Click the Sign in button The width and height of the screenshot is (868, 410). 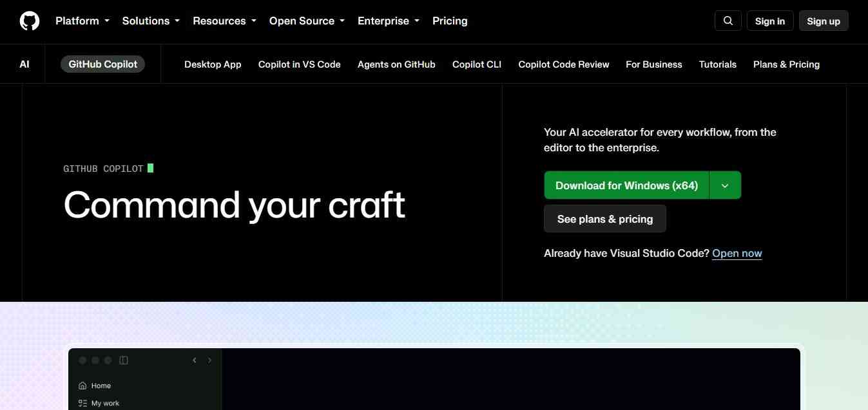(x=770, y=21)
